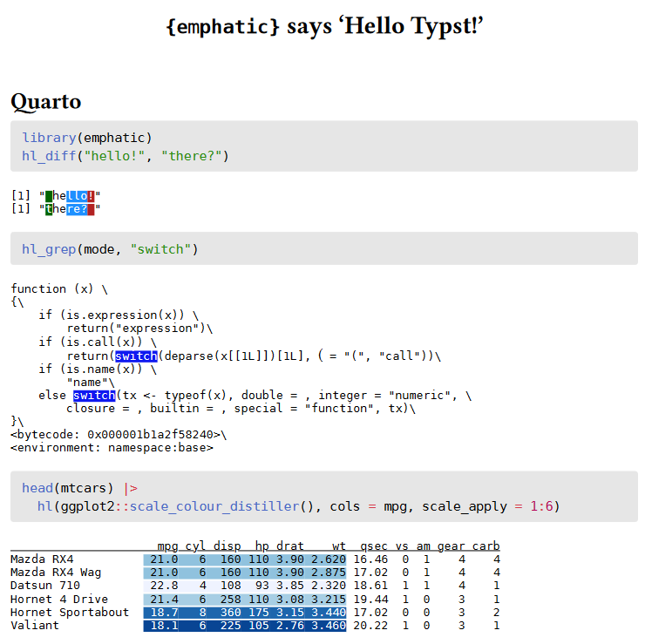
Task: Click the return("expression") line
Action: pos(139,328)
